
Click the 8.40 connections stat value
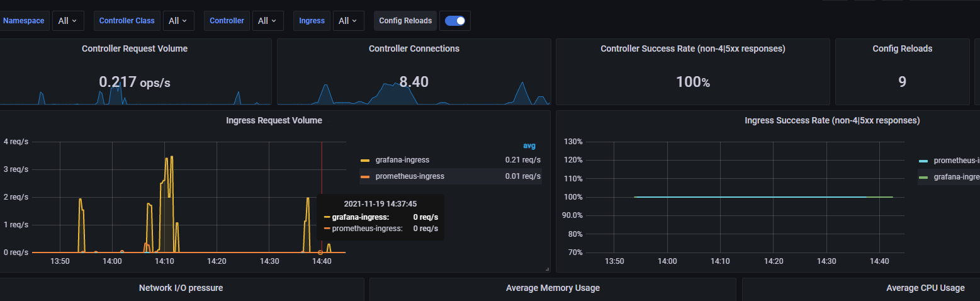(414, 82)
